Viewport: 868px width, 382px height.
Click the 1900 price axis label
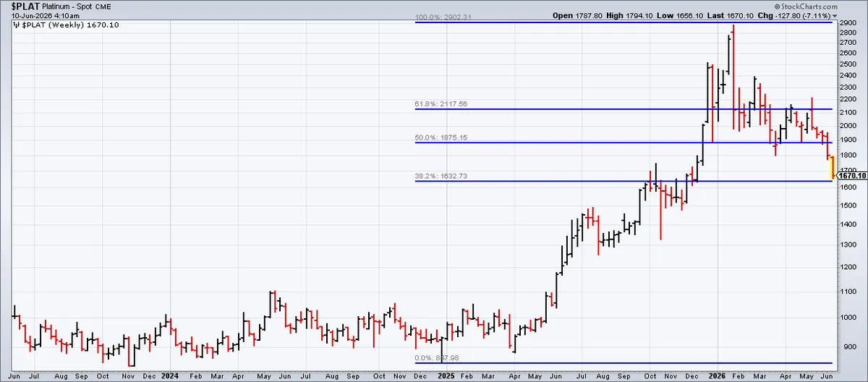pyautogui.click(x=847, y=140)
